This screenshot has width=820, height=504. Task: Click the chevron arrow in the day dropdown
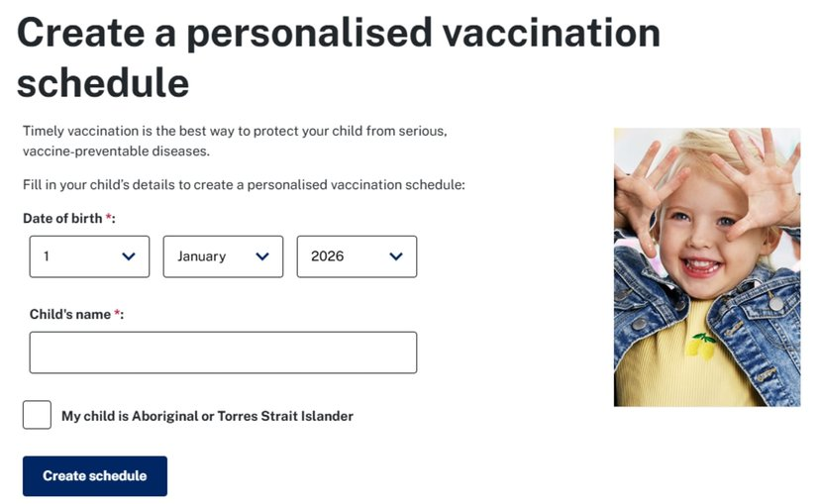pyautogui.click(x=129, y=256)
